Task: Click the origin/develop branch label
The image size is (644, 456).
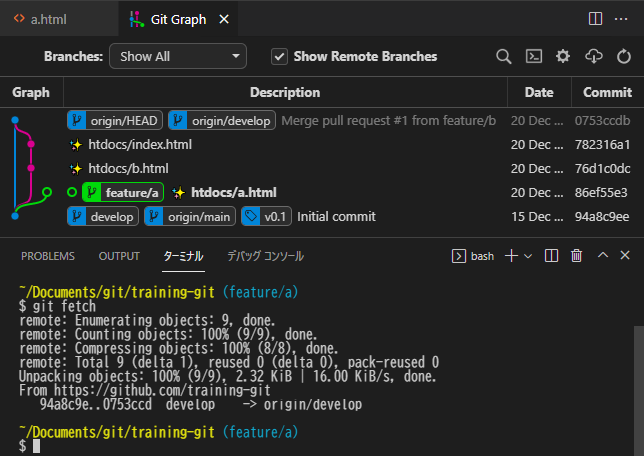Action: click(222, 120)
